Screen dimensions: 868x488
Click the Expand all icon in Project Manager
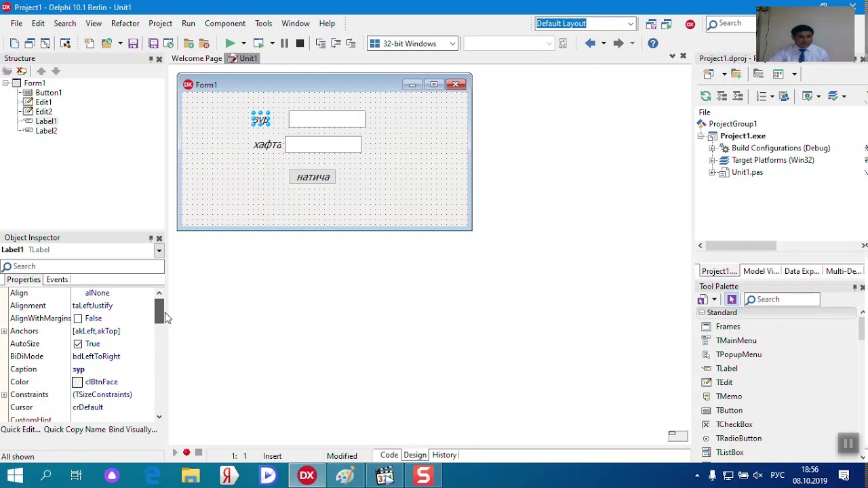pyautogui.click(x=722, y=96)
